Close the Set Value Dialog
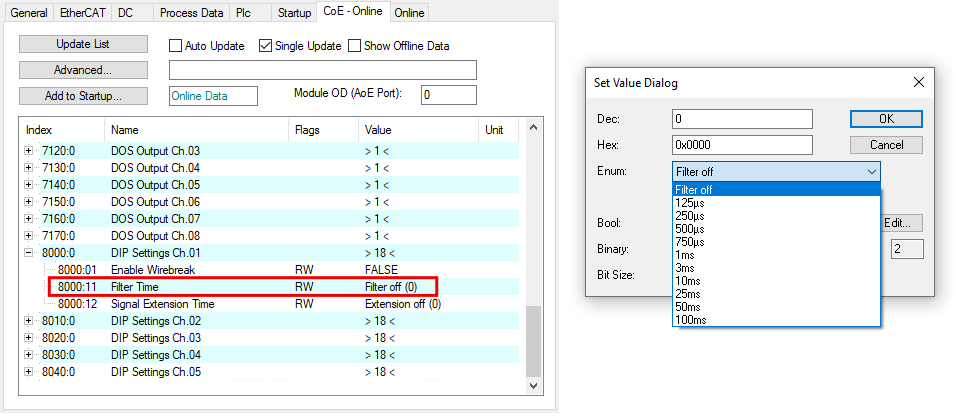The image size is (956, 413). pyautogui.click(x=918, y=82)
